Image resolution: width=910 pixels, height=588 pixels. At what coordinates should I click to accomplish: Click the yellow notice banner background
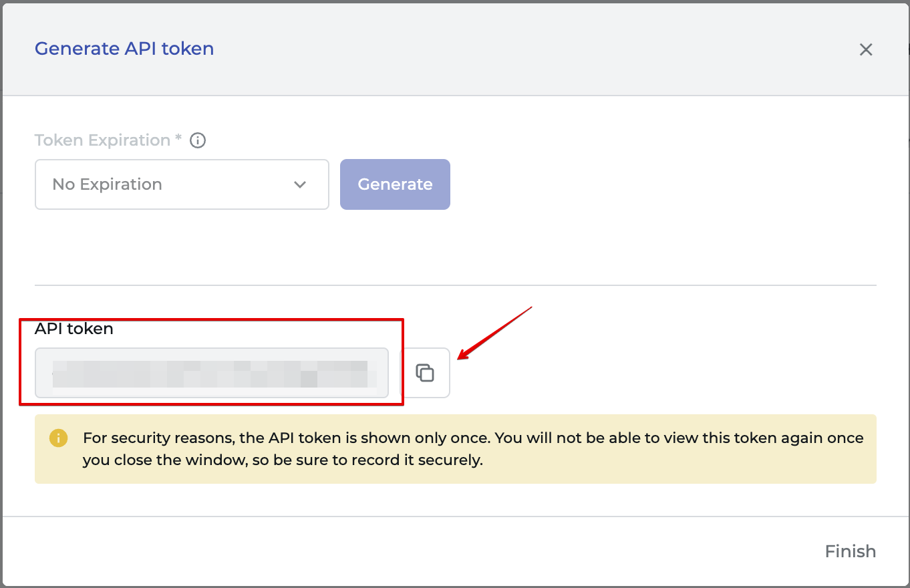pos(456,449)
